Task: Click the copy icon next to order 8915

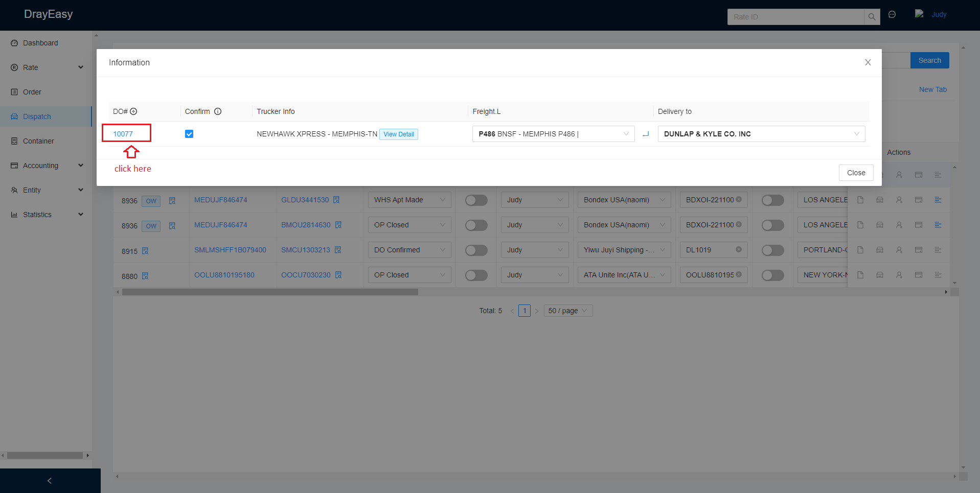Action: [145, 251]
